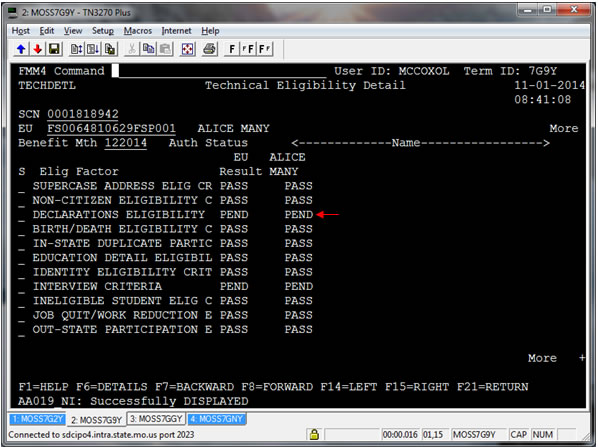The width and height of the screenshot is (598, 447).
Task: Click the FMM4 Command input field
Action: point(219,71)
